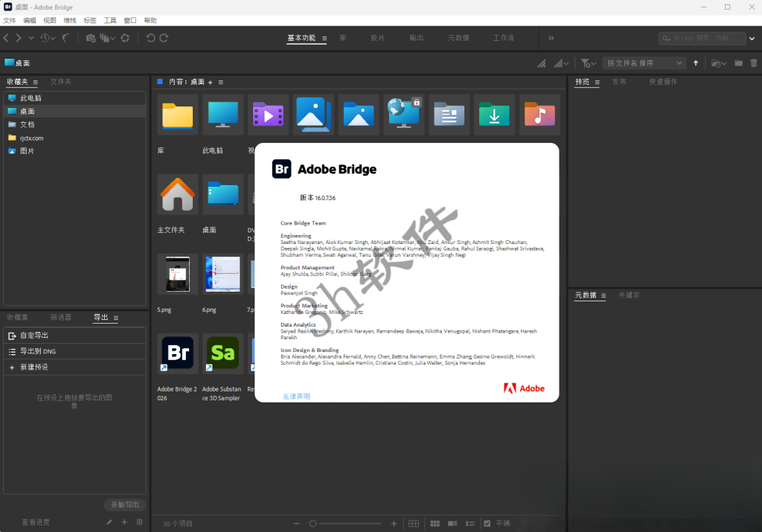Open thumbnail quality options dropdown
Screen dimensions: 762x532
[561, 63]
